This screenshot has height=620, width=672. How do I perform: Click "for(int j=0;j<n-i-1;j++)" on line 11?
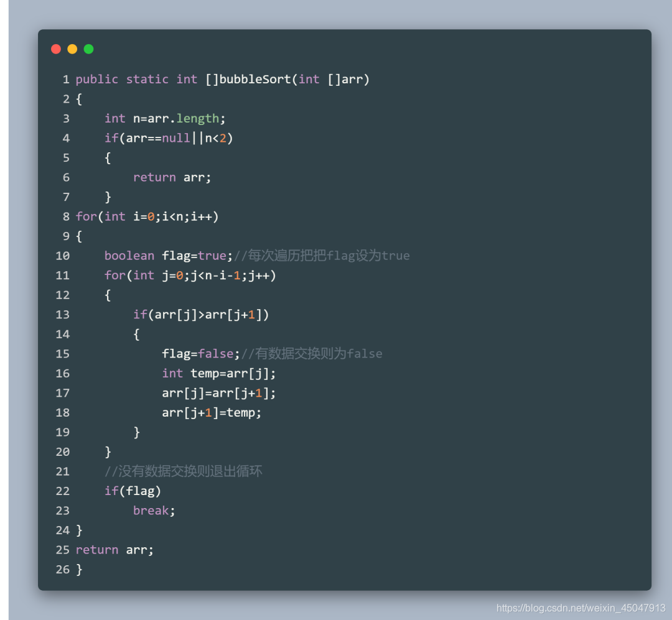(x=190, y=275)
